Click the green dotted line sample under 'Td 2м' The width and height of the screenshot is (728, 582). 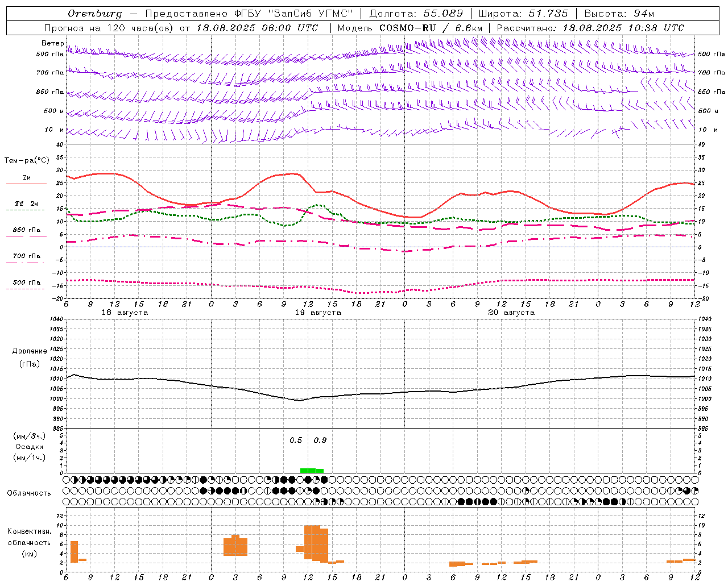point(25,210)
